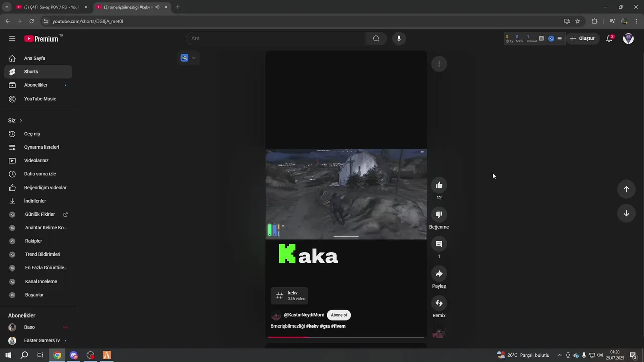The height and width of the screenshot is (362, 644).
Task: Remix this short
Action: [x=439, y=303]
